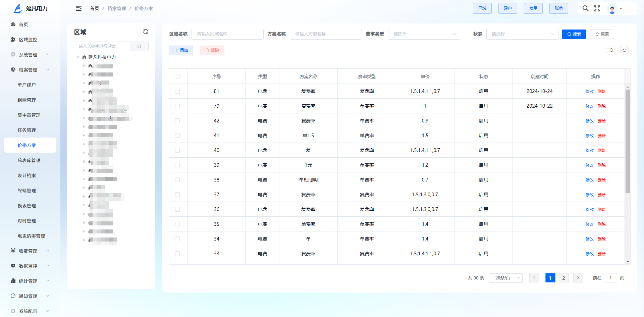Refresh the 区域 tree panel
Viewport: 644px width, 317px height.
coord(146,32)
